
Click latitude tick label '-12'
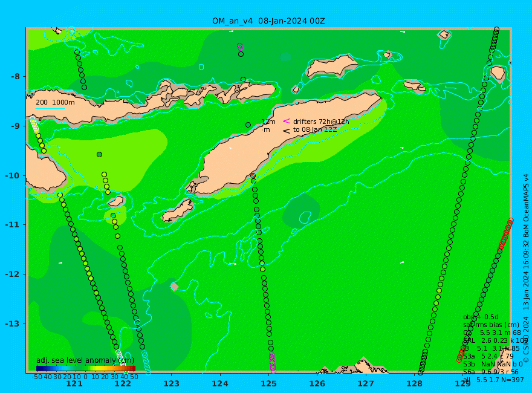(13, 274)
